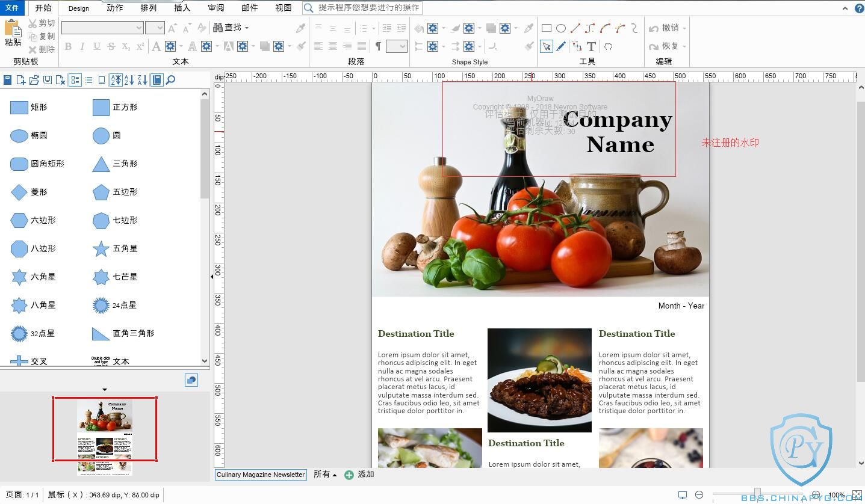Click the Help question mark icon
This screenshot has width=865, height=504.
tap(860, 8)
